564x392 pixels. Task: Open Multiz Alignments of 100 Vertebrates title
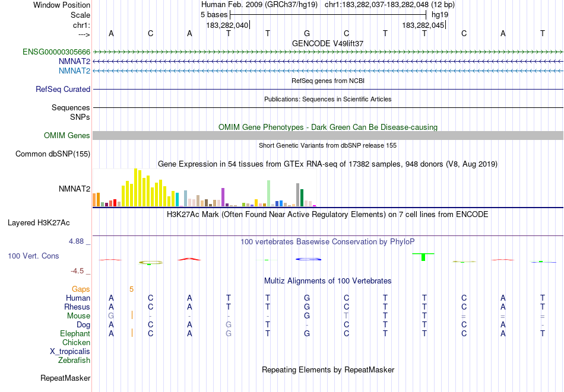[328, 281]
